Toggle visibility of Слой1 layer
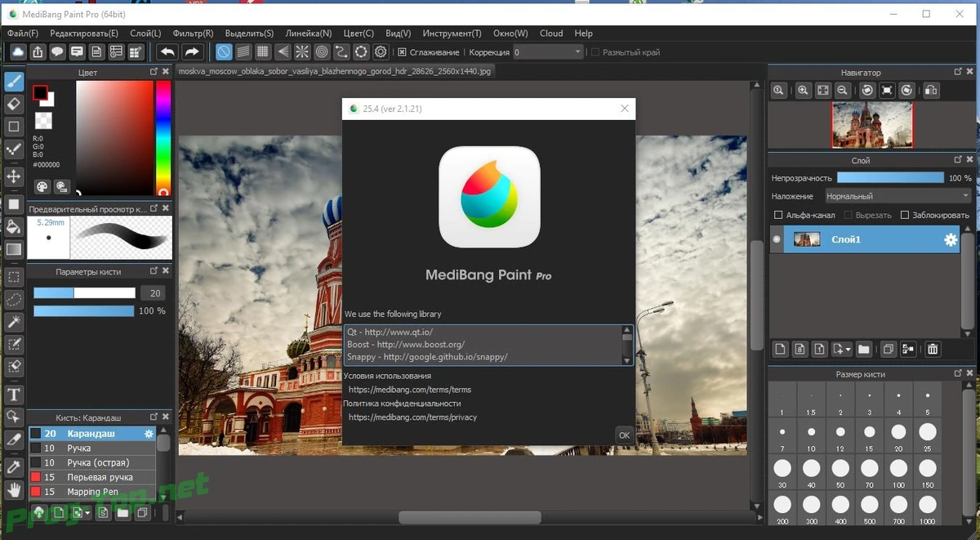Image resolution: width=980 pixels, height=540 pixels. (777, 239)
